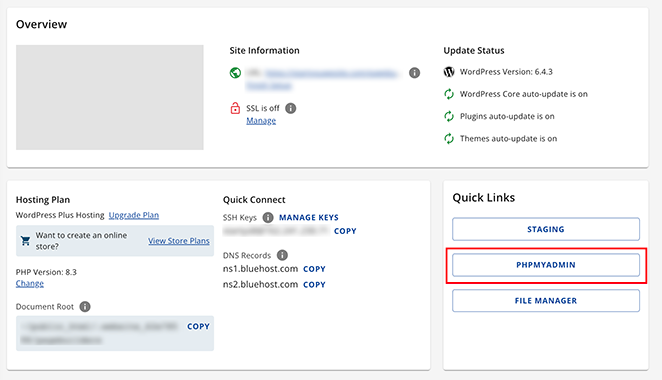The image size is (662, 380).
Task: Open the SSL Manage link
Action: click(261, 121)
